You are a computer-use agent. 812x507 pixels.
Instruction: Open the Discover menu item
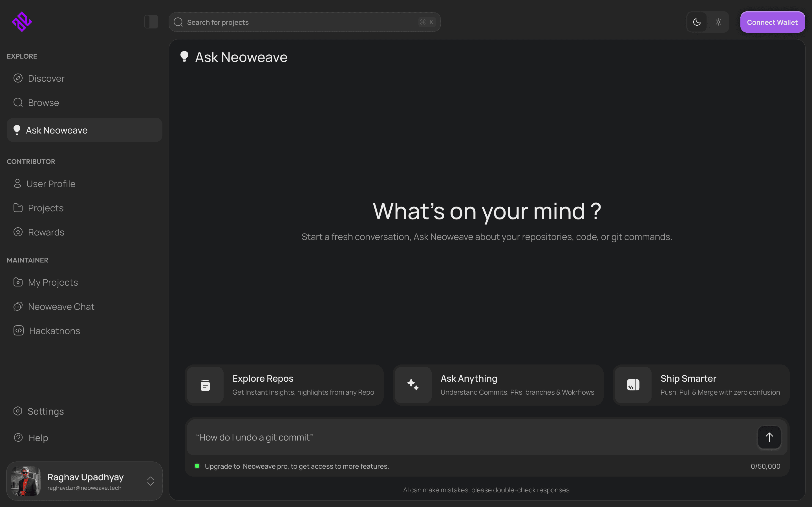tap(46, 79)
